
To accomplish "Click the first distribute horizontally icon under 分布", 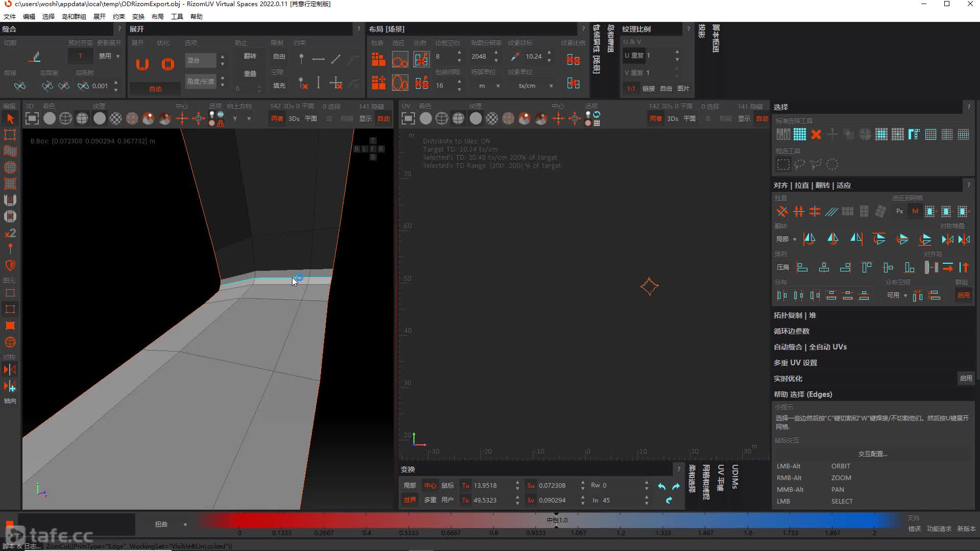I will [x=782, y=295].
